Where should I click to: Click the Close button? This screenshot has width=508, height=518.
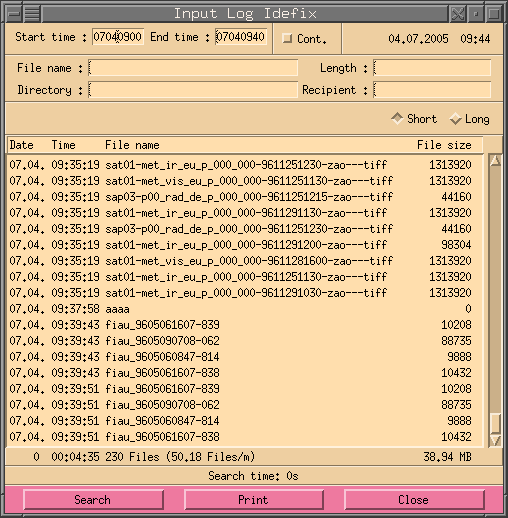coord(414,500)
